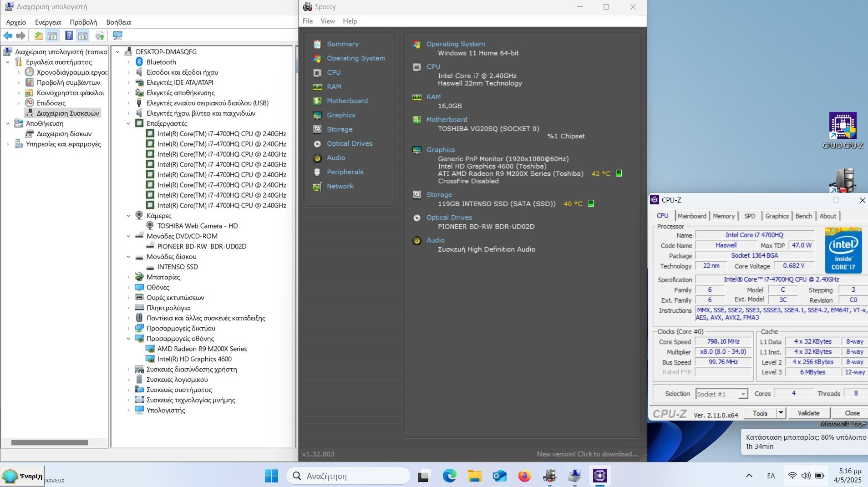868x487 pixels.
Task: Click the Help question mark toolbar icon
Action: click(x=69, y=36)
